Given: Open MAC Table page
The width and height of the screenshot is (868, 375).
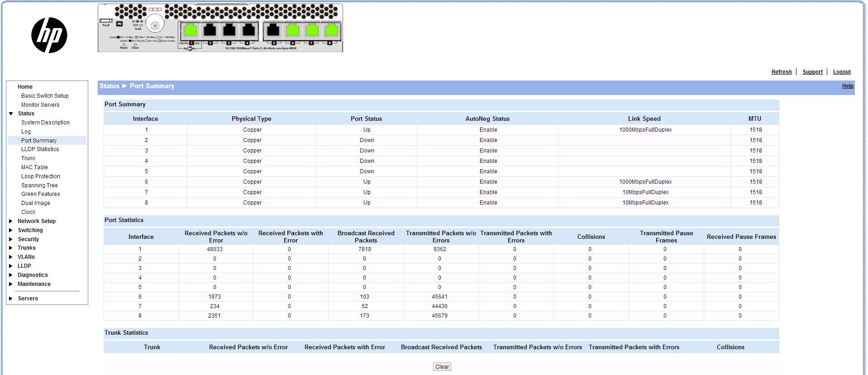Looking at the screenshot, I should coord(34,167).
